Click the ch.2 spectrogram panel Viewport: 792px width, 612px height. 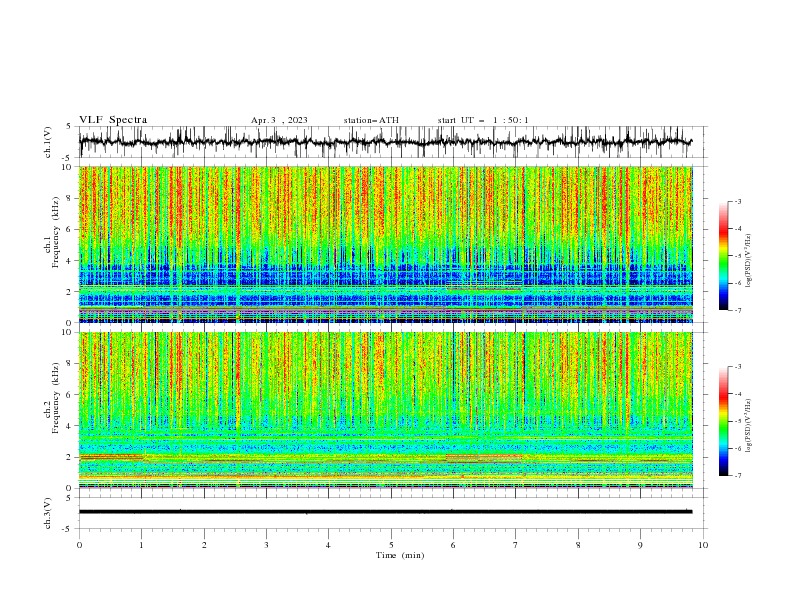click(385, 410)
